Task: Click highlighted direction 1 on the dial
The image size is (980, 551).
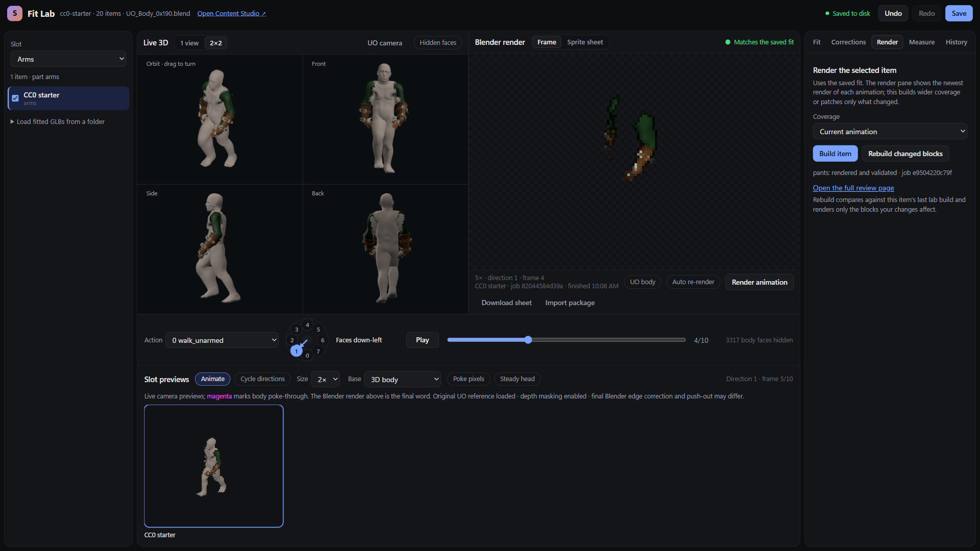Action: click(297, 352)
